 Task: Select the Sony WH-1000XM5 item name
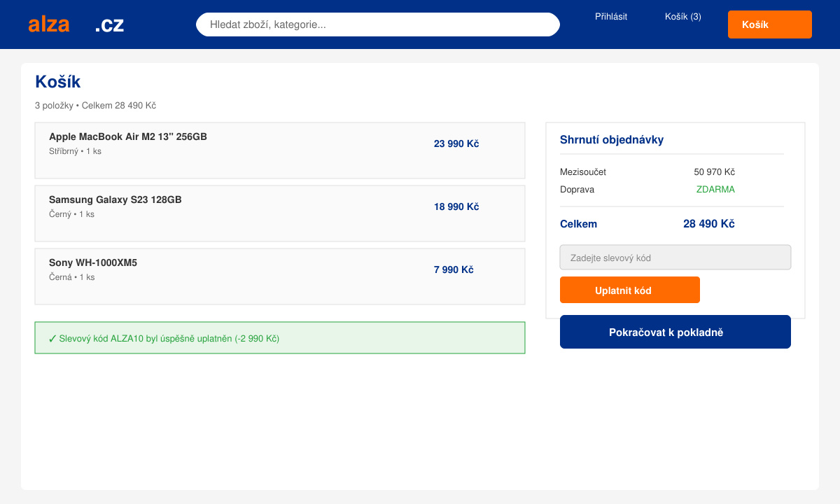point(93,262)
